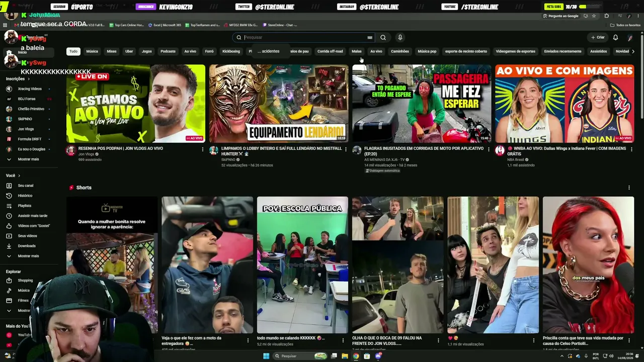Screen dimensions: 644x362
Task: Open the YouTube notifications bell
Action: (615, 37)
